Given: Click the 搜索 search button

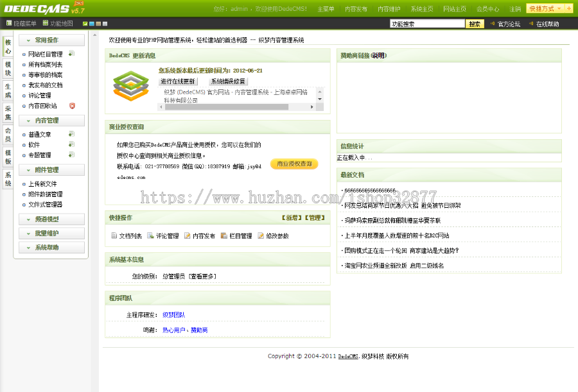Looking at the screenshot, I should click(x=475, y=24).
